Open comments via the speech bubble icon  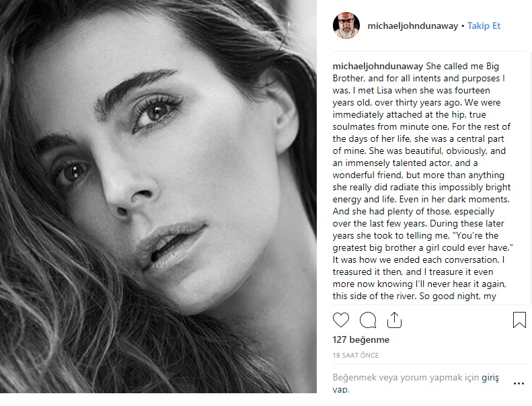coord(368,320)
